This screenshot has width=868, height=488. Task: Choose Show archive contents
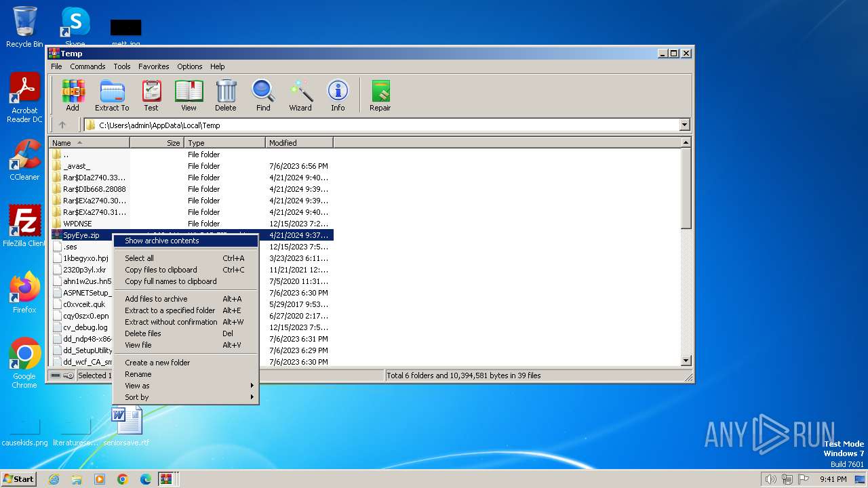click(185, 241)
